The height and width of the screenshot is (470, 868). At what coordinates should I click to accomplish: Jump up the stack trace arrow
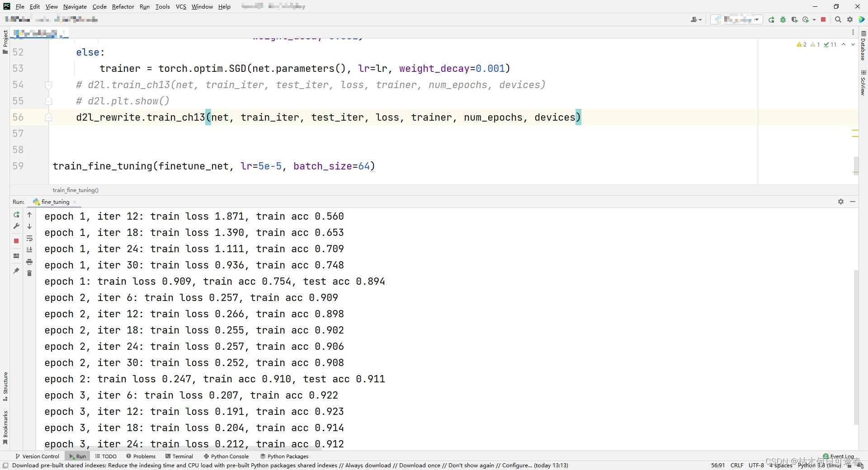[29, 215]
